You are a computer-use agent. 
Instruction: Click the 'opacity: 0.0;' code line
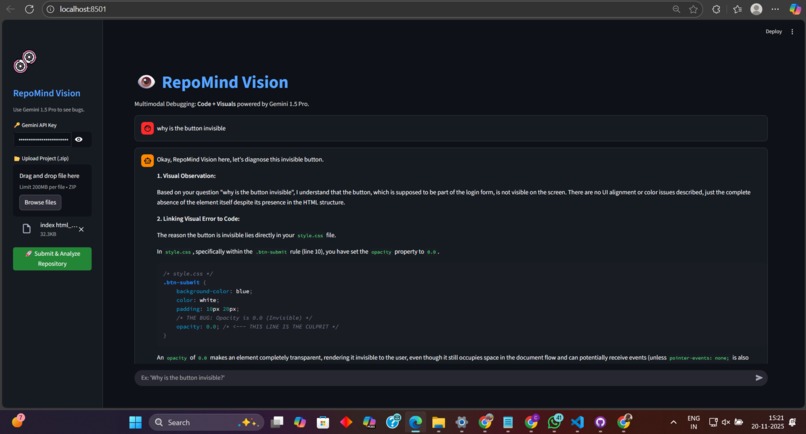(x=197, y=327)
